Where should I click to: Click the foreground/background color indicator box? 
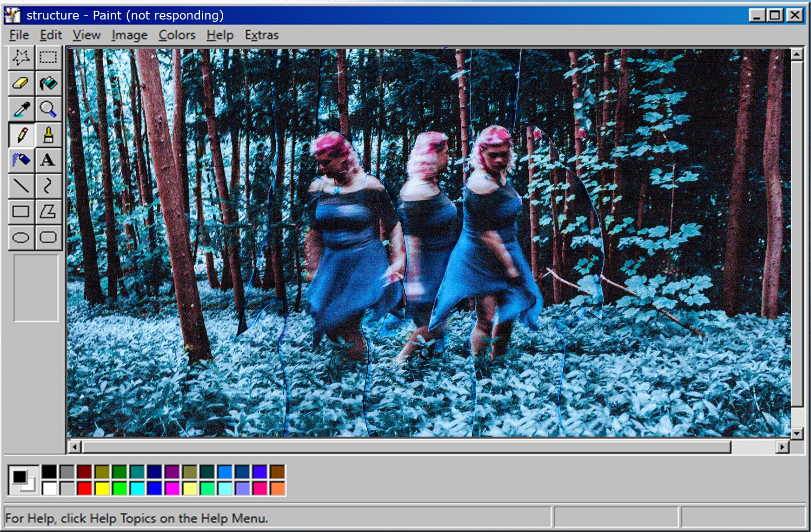tap(23, 480)
